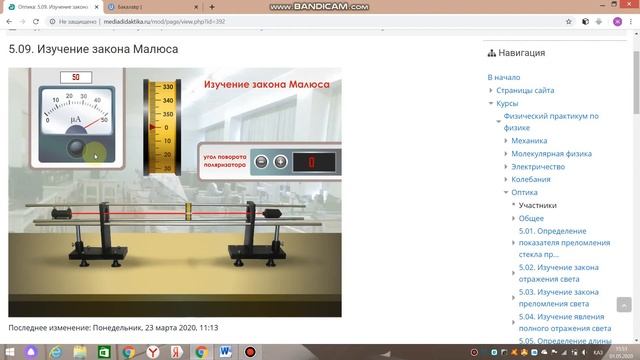Open Excel from the taskbar
This screenshot has height=360, width=640.
(104, 352)
